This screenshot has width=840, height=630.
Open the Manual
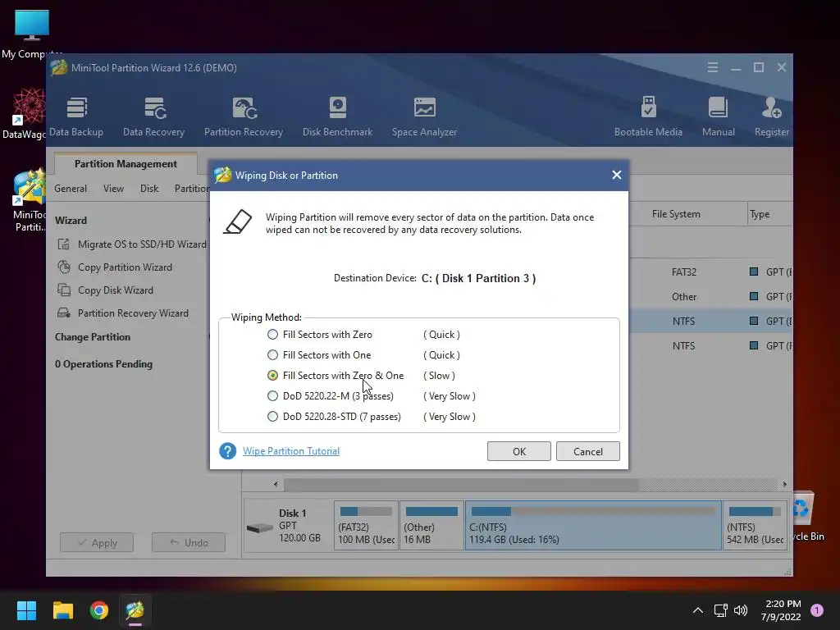point(718,116)
